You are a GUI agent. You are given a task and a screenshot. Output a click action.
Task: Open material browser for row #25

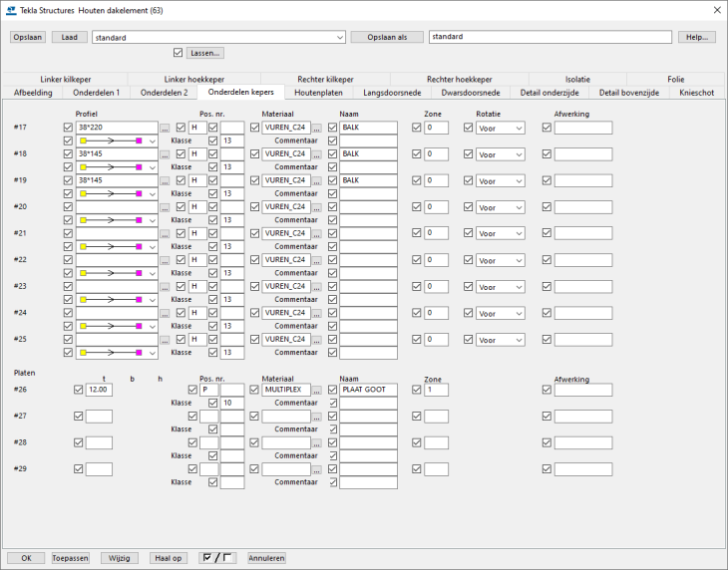click(317, 339)
